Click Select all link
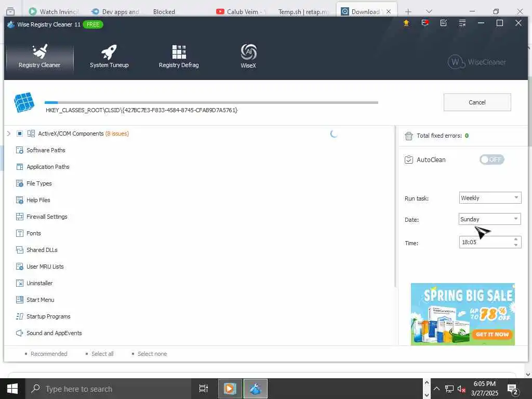Screen dimensions: 532x399 pyautogui.click(x=102, y=354)
